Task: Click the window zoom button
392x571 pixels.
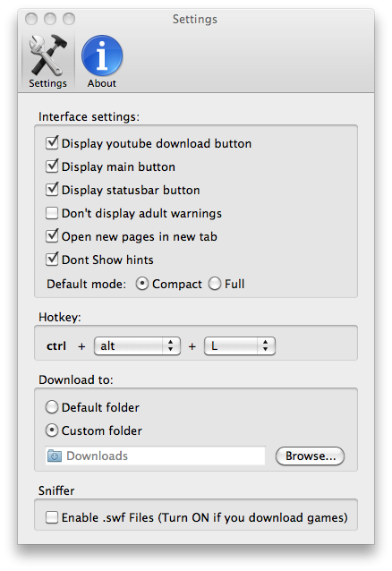Action: (x=69, y=19)
